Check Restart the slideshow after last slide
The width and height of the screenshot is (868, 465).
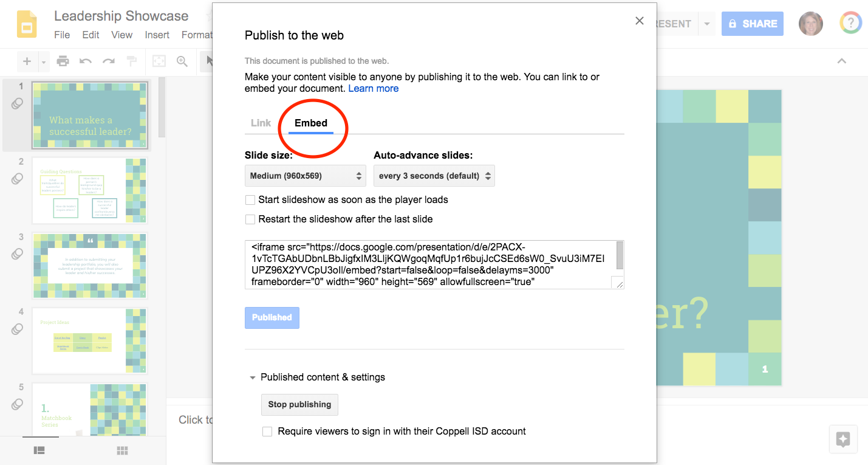pyautogui.click(x=250, y=219)
